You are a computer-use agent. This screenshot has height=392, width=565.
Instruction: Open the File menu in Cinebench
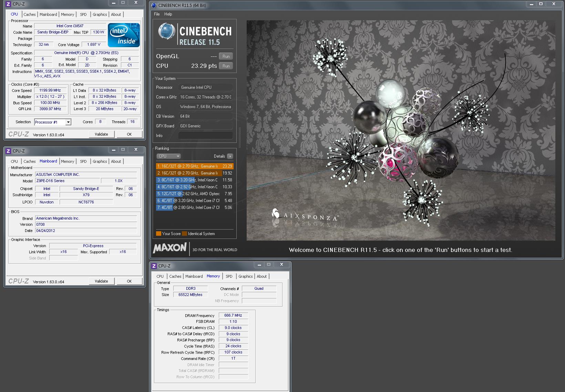pyautogui.click(x=157, y=14)
